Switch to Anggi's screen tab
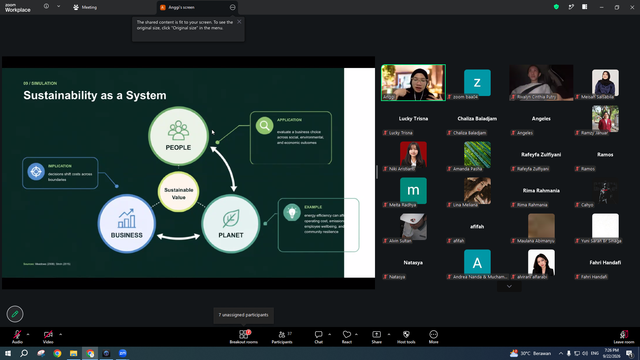The image size is (640, 360). click(197, 7)
